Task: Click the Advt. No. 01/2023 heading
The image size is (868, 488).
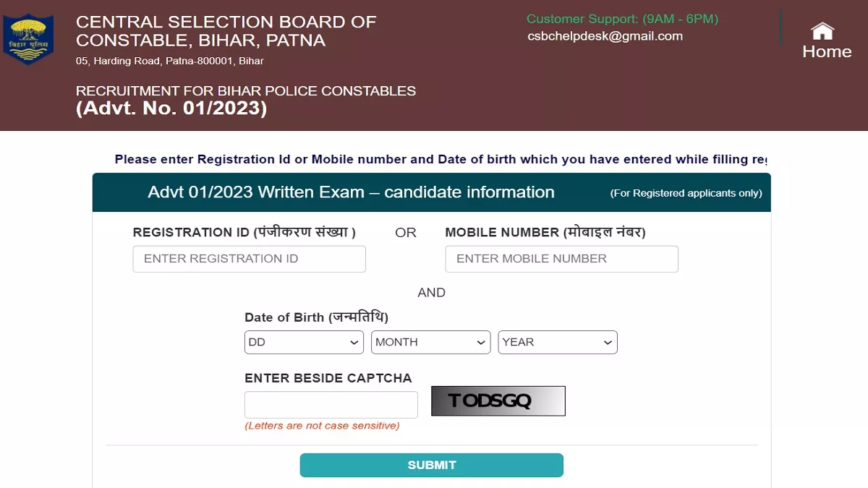Action: pyautogui.click(x=171, y=108)
